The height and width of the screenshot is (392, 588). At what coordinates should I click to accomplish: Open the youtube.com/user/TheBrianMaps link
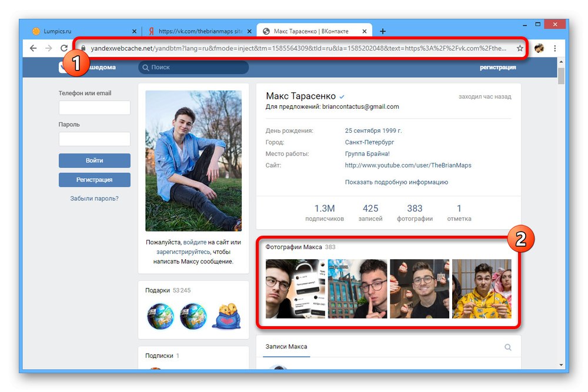pos(408,165)
